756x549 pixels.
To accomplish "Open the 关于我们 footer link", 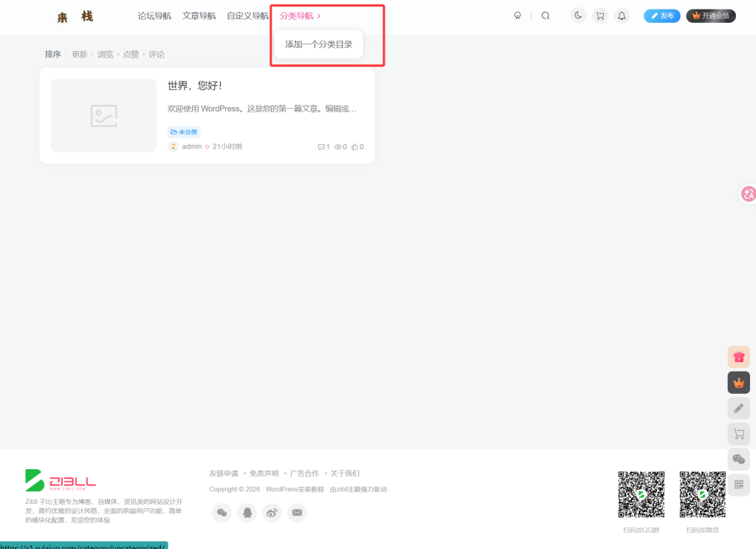I will coord(345,473).
